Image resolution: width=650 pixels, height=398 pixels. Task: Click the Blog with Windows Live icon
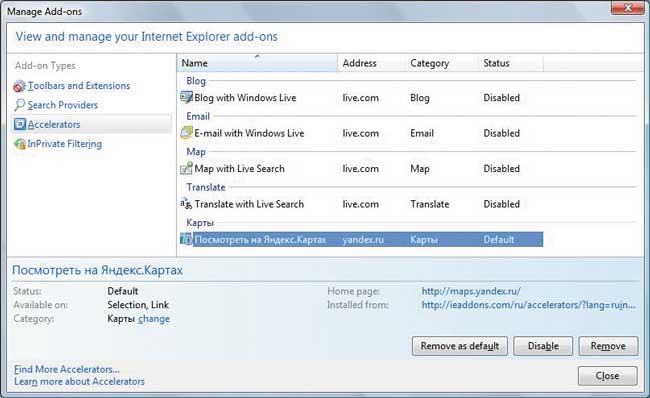pos(187,97)
